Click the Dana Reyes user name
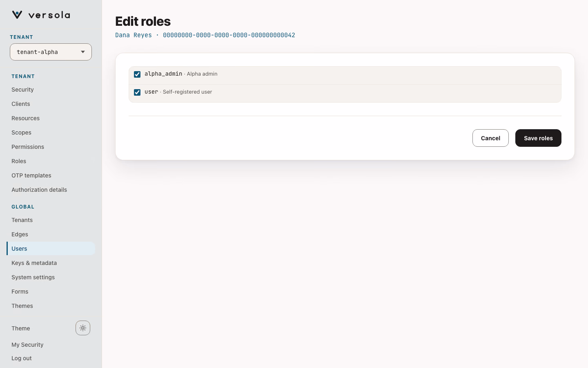This screenshot has height=368, width=588. [x=134, y=35]
